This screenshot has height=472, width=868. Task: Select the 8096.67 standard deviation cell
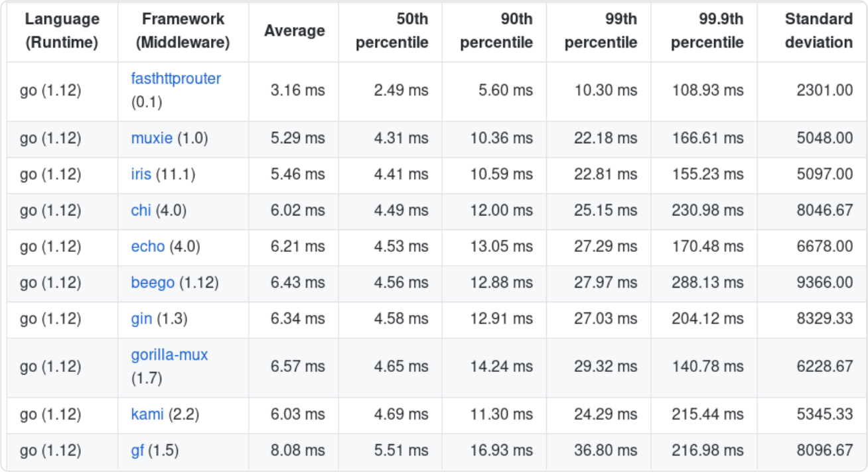pyautogui.click(x=824, y=451)
